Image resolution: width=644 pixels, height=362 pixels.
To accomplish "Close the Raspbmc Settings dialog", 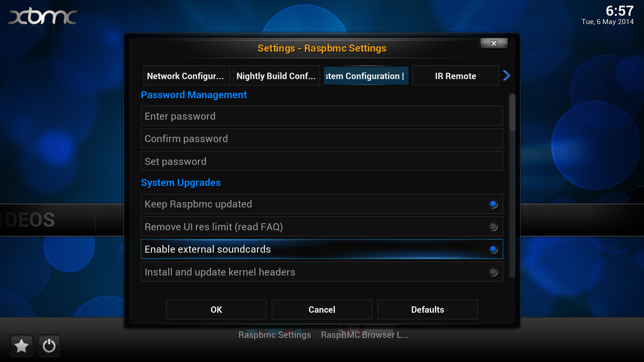I will point(494,43).
